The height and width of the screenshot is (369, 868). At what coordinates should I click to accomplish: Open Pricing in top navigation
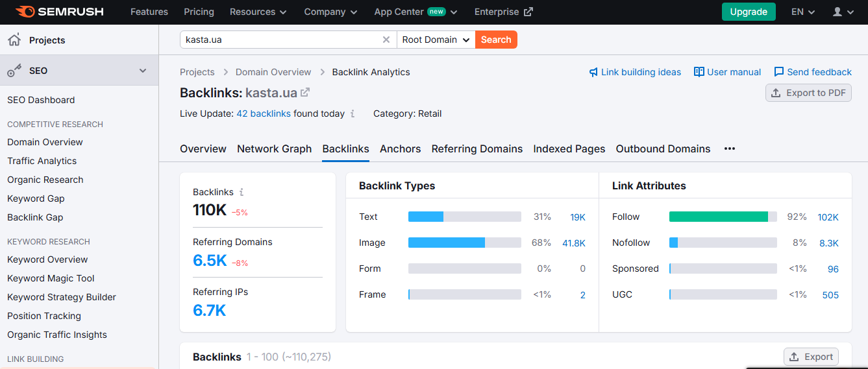coord(199,12)
